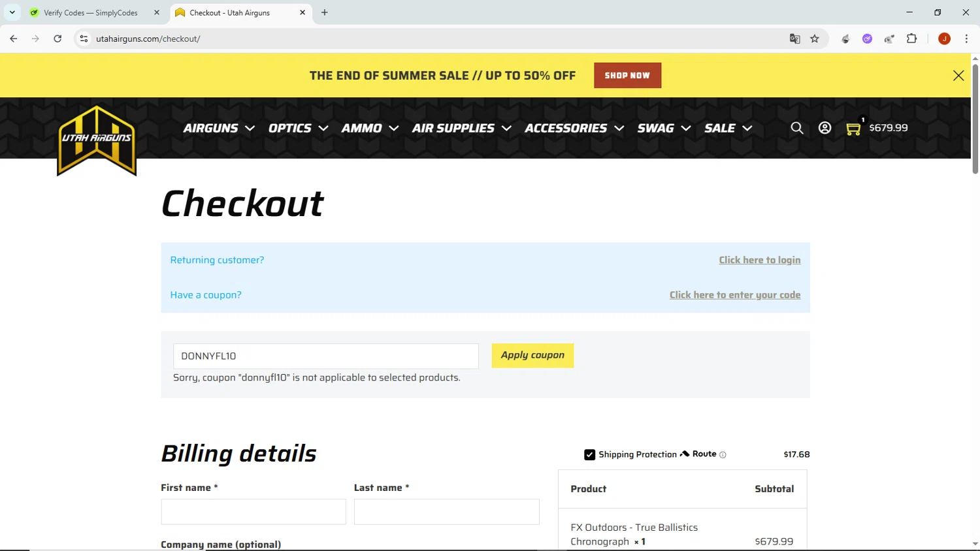Click the browser forward arrow
Viewport: 980px width, 551px height.
point(35,39)
